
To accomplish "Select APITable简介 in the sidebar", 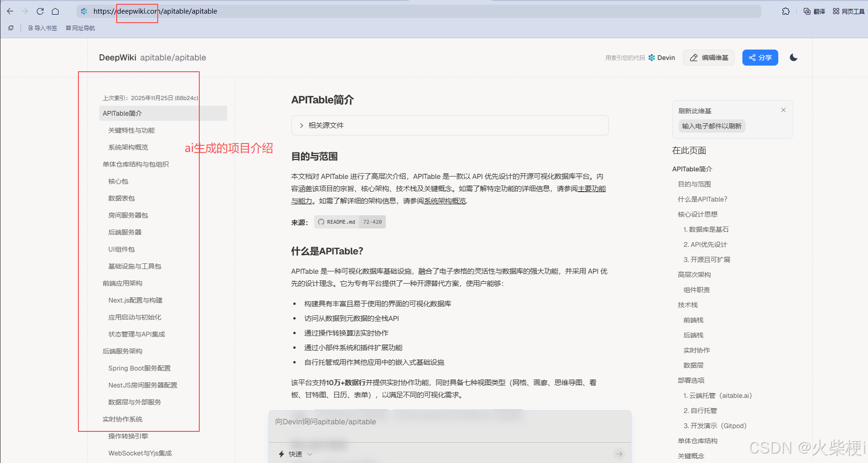I will (123, 113).
